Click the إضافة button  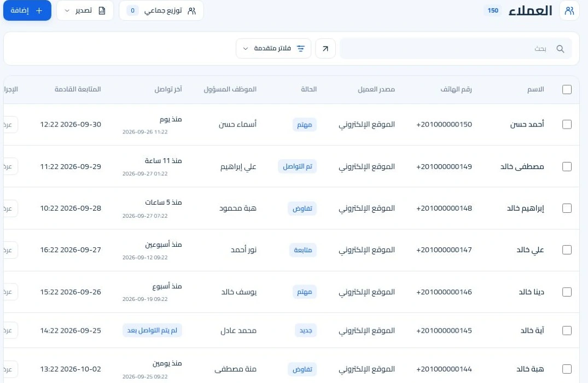[x=27, y=10]
